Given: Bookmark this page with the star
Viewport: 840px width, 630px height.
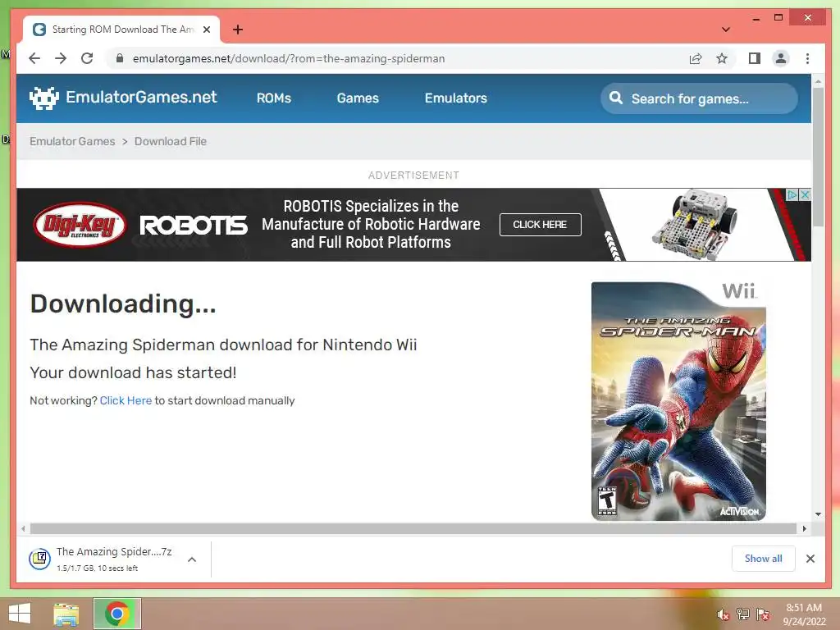Looking at the screenshot, I should click(722, 58).
